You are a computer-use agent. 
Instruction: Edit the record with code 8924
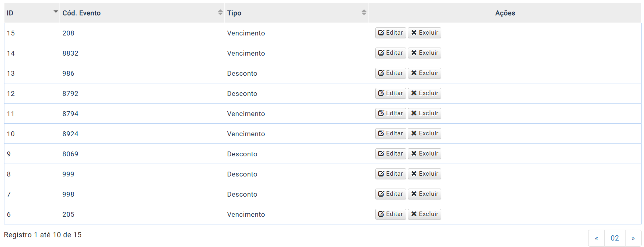[x=391, y=133]
